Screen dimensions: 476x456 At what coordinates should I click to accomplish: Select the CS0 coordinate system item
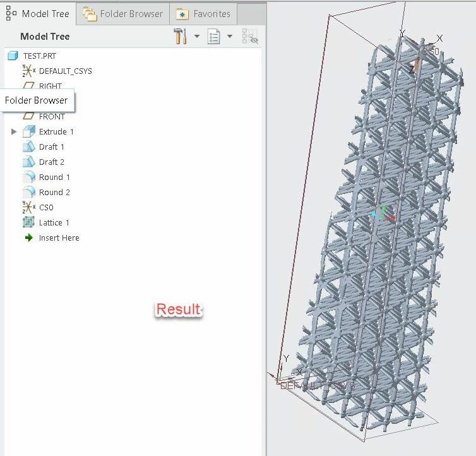coord(46,208)
